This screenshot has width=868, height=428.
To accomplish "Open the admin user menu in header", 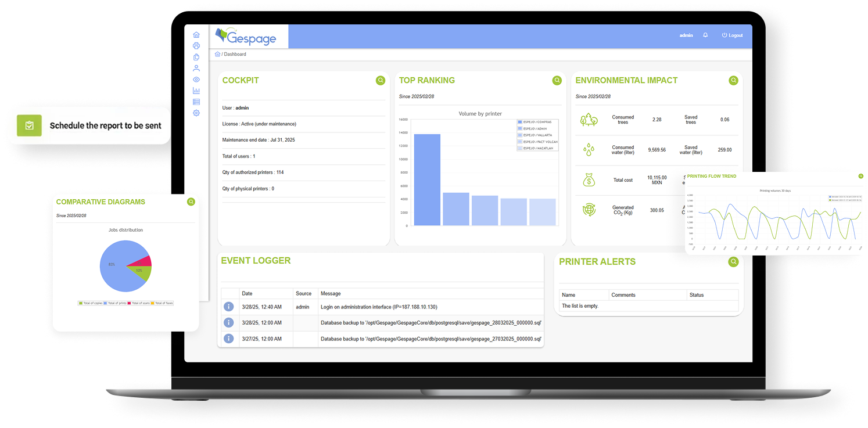I will (686, 35).
